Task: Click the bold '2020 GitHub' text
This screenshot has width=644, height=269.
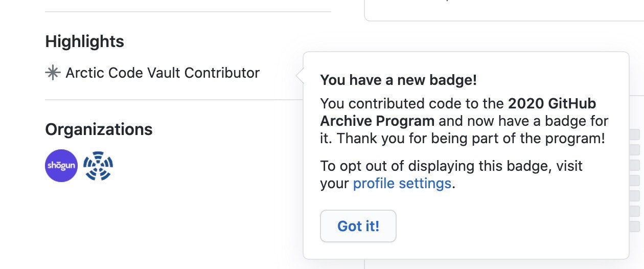Action: coord(552,104)
